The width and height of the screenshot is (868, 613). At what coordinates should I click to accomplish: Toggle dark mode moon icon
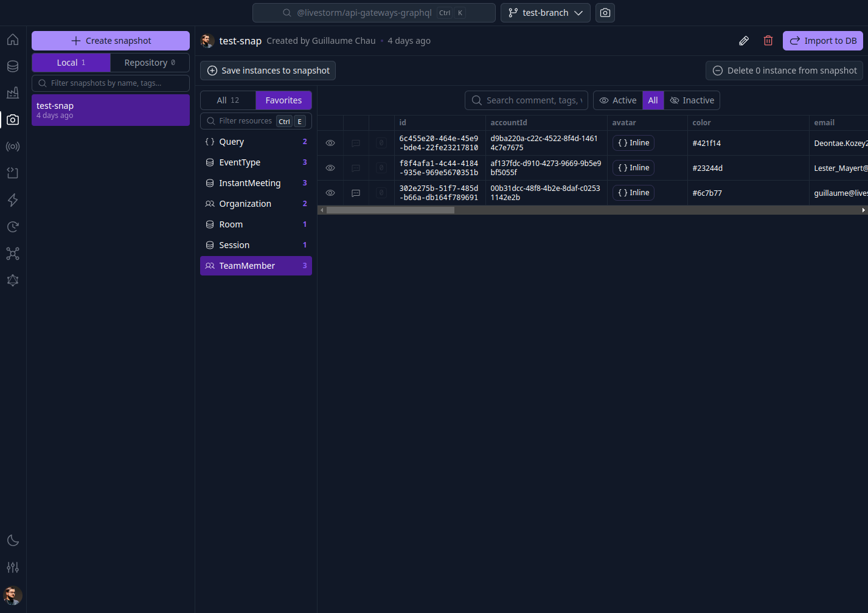pyautogui.click(x=13, y=541)
